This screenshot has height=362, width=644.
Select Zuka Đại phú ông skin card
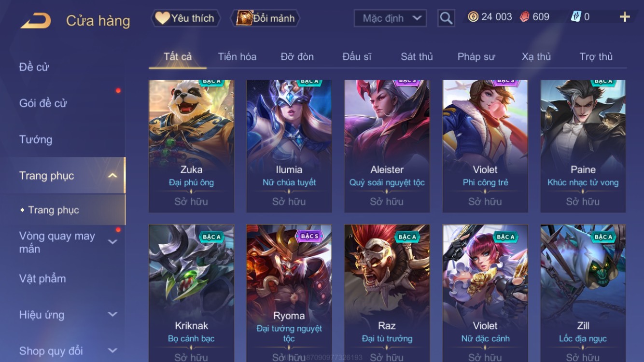[192, 146]
